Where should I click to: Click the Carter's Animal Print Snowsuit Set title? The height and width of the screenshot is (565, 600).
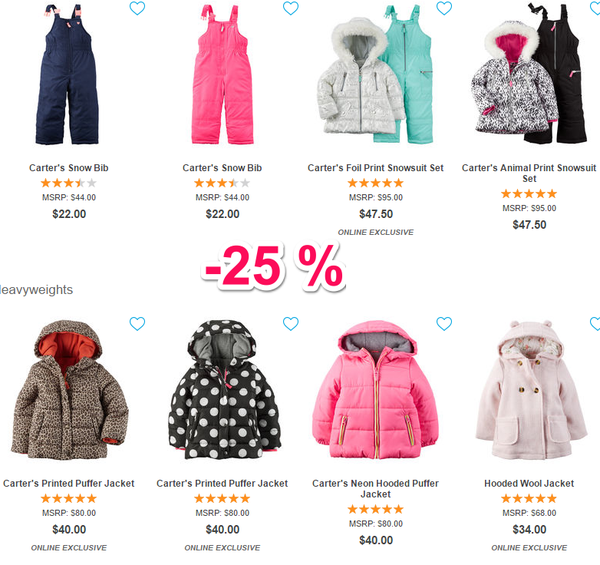click(529, 173)
